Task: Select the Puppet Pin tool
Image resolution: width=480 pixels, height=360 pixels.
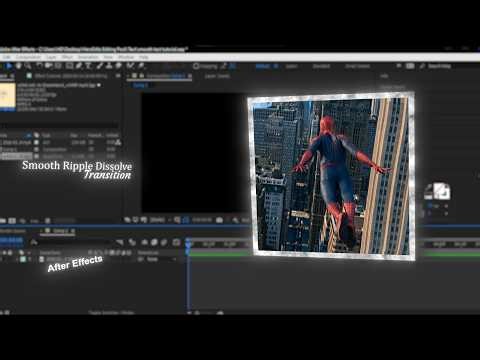Action: (x=141, y=66)
